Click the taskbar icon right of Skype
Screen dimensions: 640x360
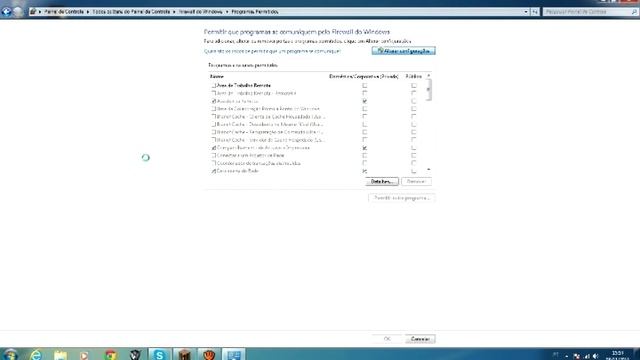point(184,354)
